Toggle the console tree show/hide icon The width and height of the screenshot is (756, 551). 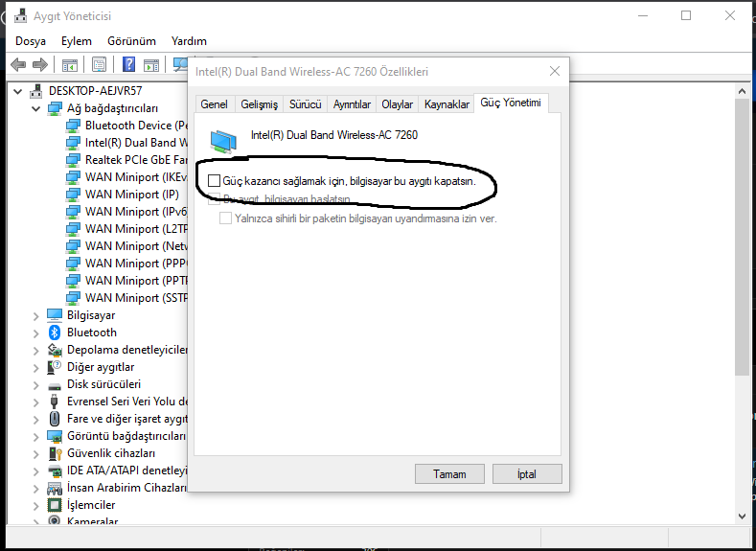[69, 64]
